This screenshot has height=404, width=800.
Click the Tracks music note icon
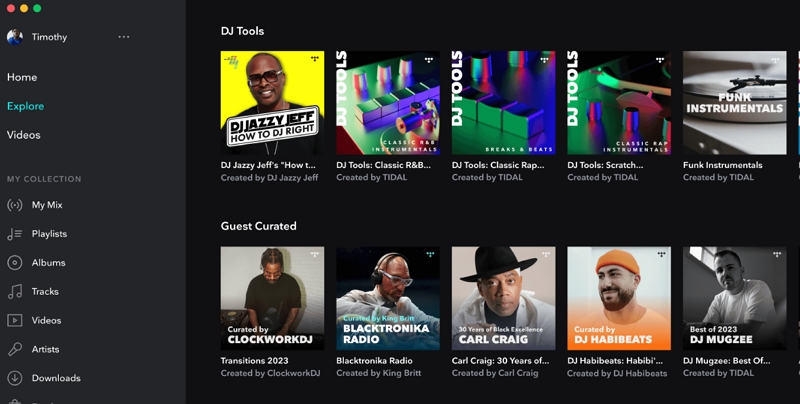14,292
